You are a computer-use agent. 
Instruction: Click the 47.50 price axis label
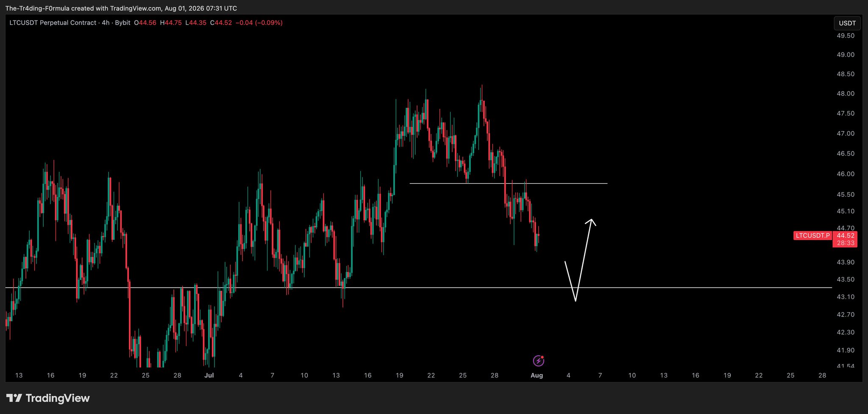(846, 113)
